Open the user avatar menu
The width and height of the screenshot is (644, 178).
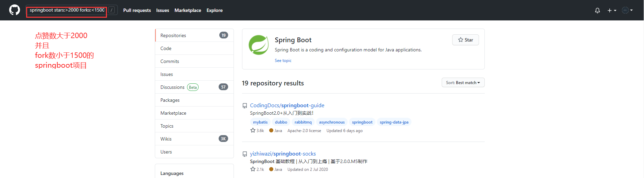[x=627, y=10]
